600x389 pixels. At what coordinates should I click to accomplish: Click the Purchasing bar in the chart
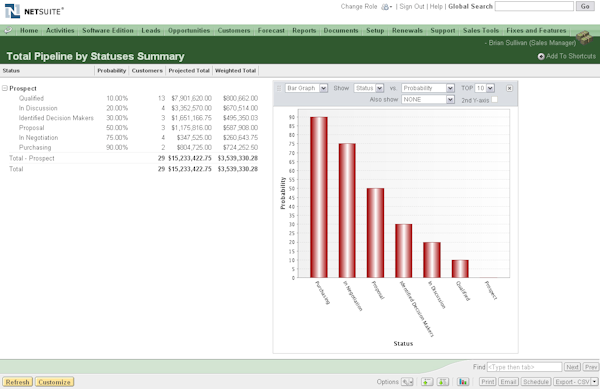tap(319, 197)
